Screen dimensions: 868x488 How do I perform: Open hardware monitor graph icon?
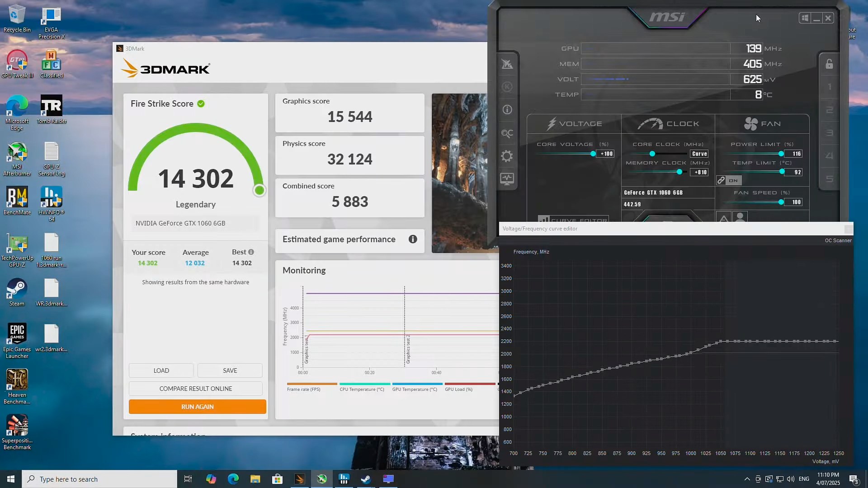coord(507,179)
